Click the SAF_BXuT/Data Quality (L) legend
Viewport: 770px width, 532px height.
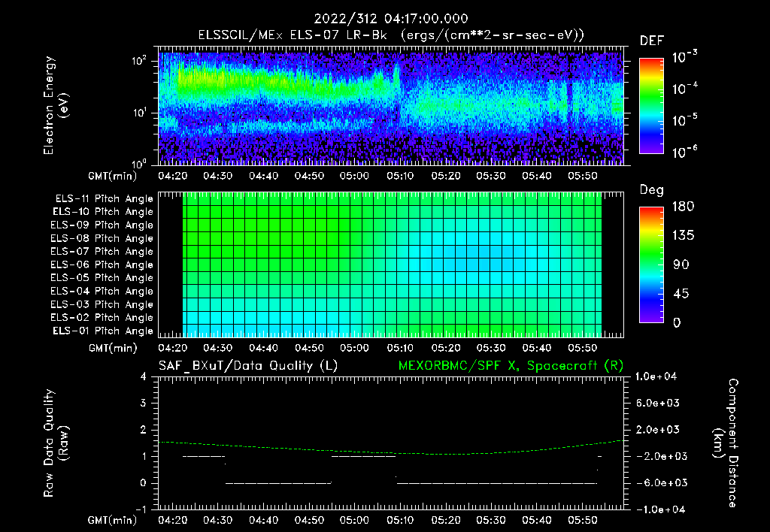248,366
